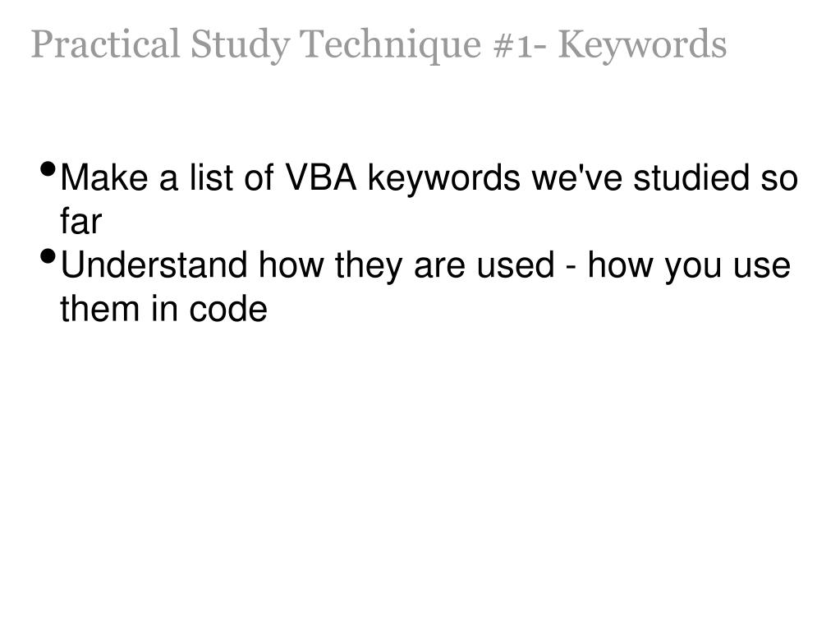Screen dimensions: 840x630
Task: Click the word 'Study' in the title
Action: click(240, 45)
